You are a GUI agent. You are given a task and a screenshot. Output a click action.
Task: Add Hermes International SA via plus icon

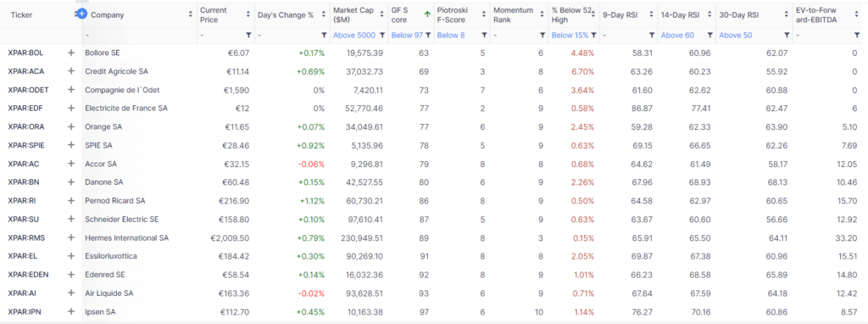(x=71, y=237)
